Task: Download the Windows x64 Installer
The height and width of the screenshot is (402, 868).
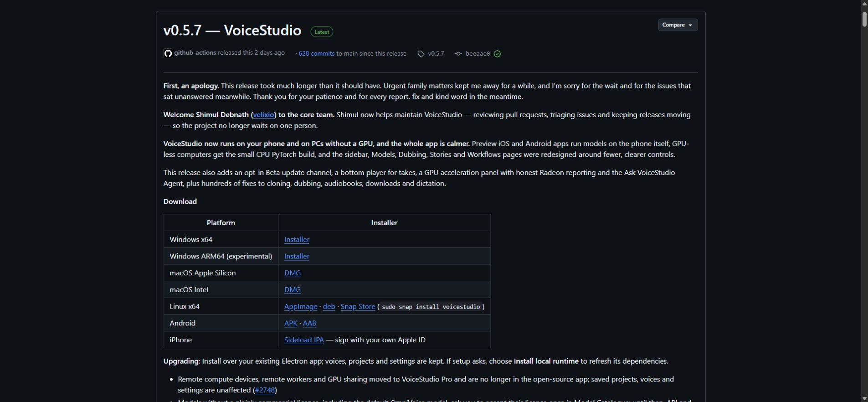Action: (297, 240)
